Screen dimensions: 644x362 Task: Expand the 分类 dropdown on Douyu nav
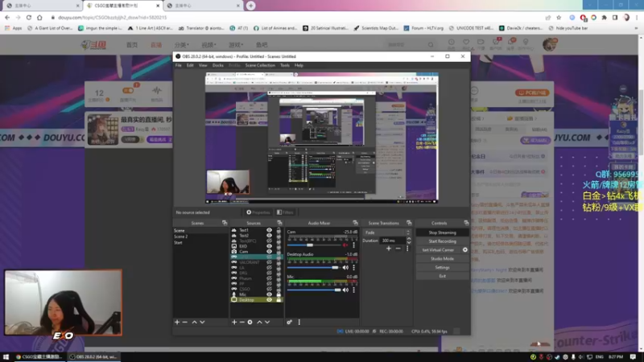point(182,45)
